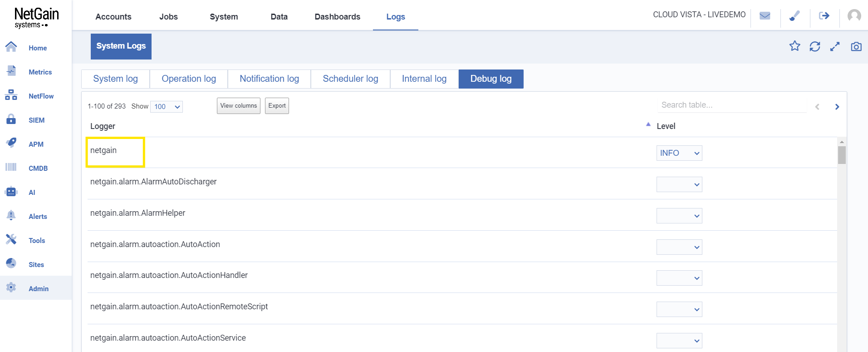Switch to System log tab
868x352 pixels.
(x=115, y=79)
